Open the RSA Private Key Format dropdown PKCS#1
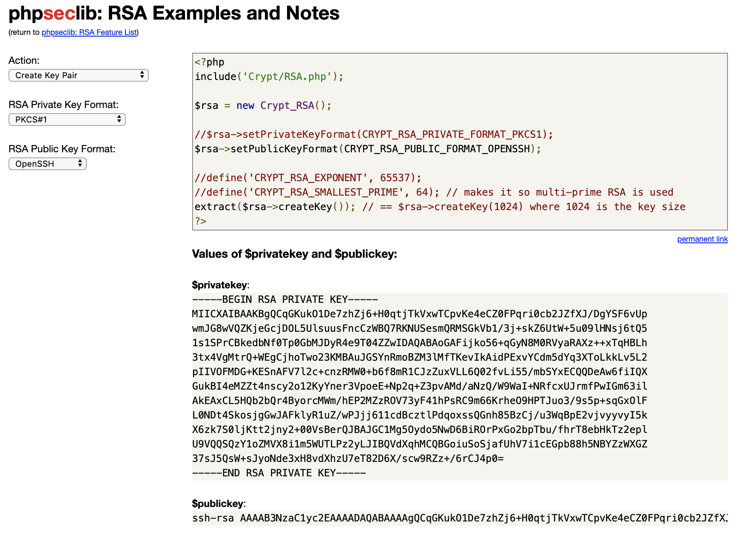Screen dimensions: 756x541 (67, 120)
